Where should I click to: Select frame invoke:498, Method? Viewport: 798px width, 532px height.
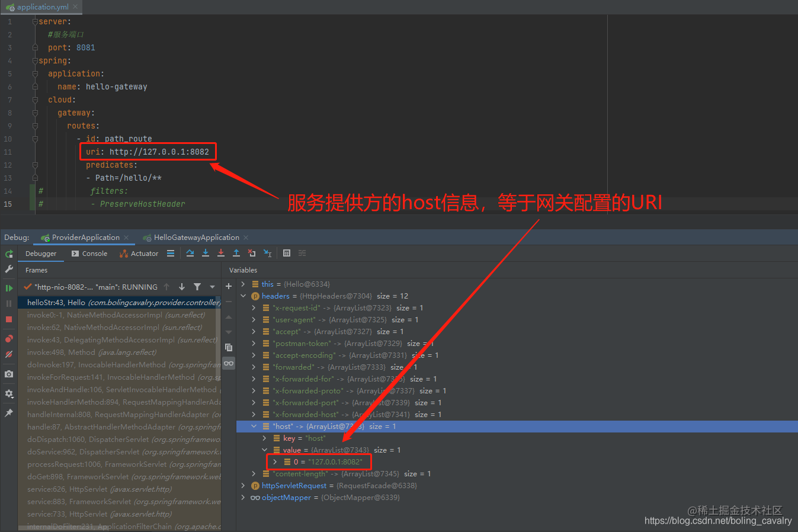point(119,352)
